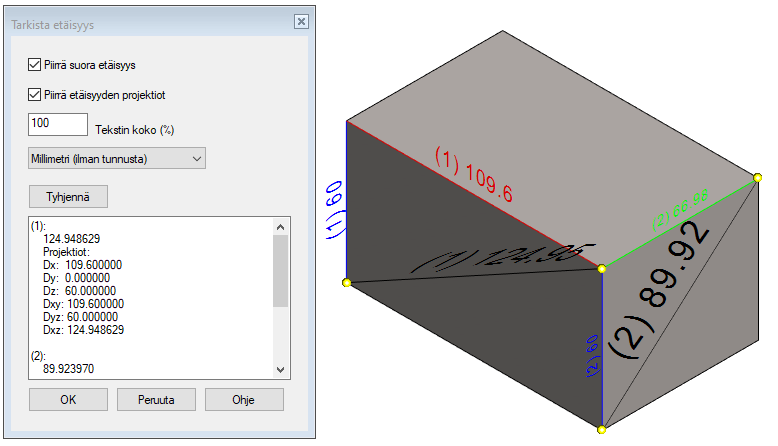Click the yellow point at the box's left corner
This screenshot has height=446, width=778.
coord(347,284)
